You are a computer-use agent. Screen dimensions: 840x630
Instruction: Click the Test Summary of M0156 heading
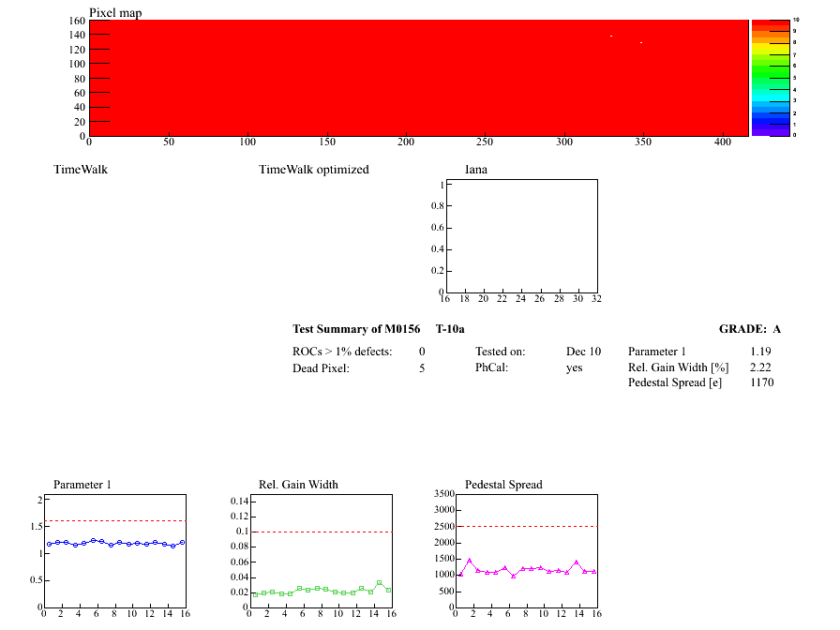pos(356,329)
